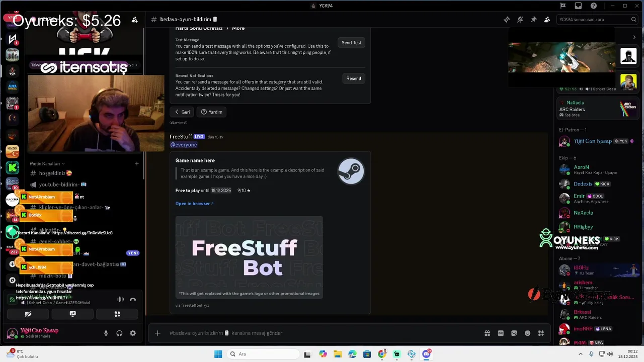This screenshot has width=644, height=362.
Task: Expand the member list arrow chevron
Action: coord(634,37)
